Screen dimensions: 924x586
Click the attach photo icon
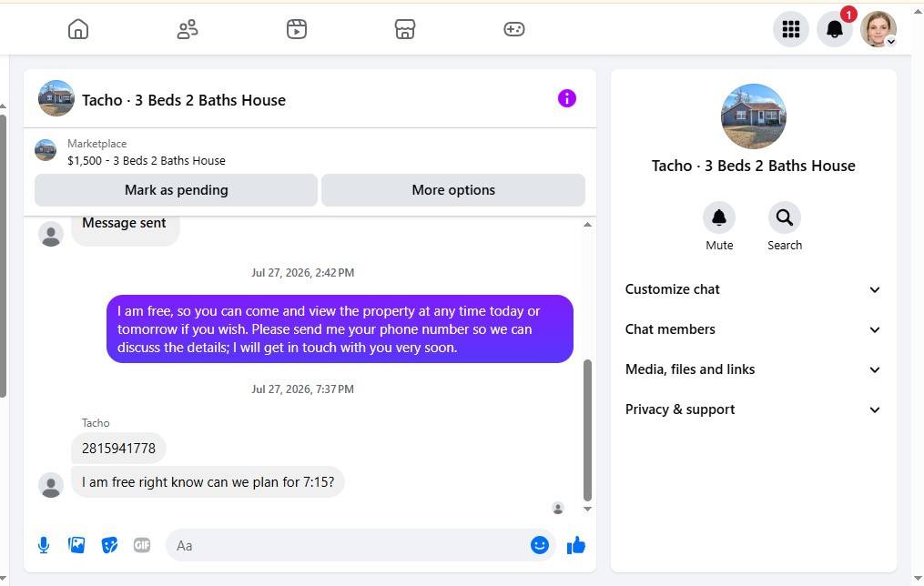pos(76,545)
